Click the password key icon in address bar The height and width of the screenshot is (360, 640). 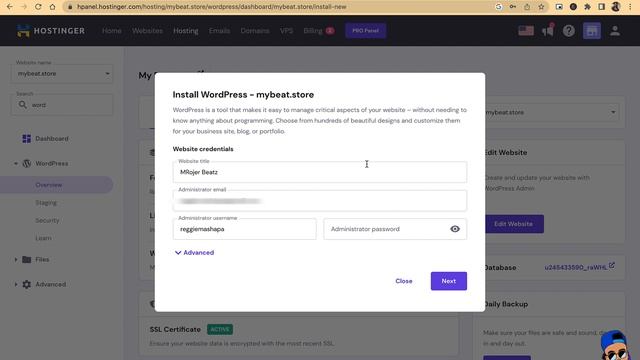(513, 7)
